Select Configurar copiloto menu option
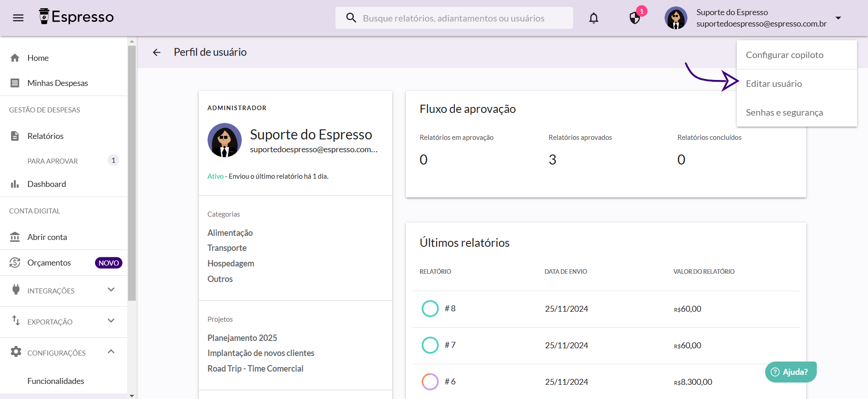This screenshot has height=399, width=868. [797, 55]
